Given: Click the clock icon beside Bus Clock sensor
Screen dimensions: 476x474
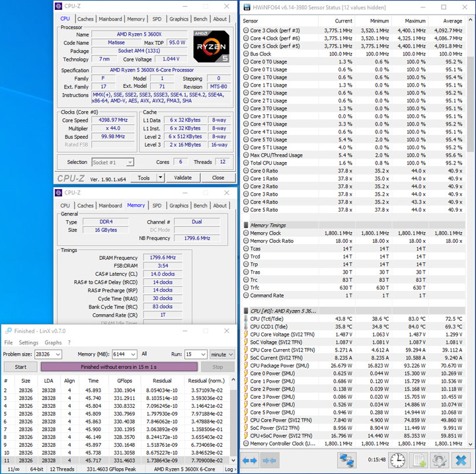Looking at the screenshot, I should 246,54.
